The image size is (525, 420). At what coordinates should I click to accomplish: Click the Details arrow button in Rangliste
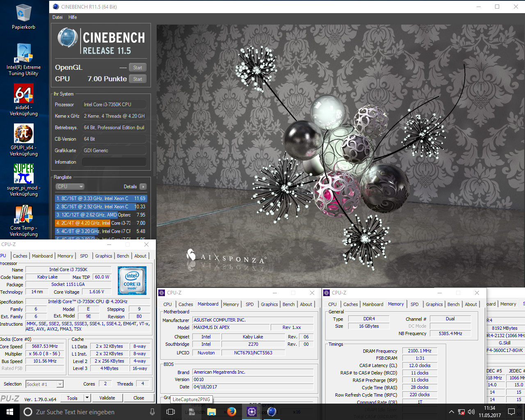coord(143,187)
